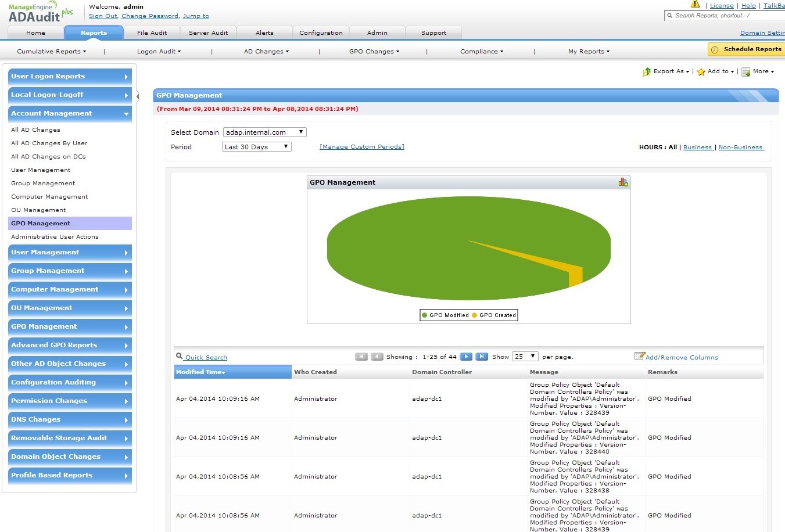The image size is (785, 532).
Task: Click the Schedule Reports button
Action: pos(747,49)
